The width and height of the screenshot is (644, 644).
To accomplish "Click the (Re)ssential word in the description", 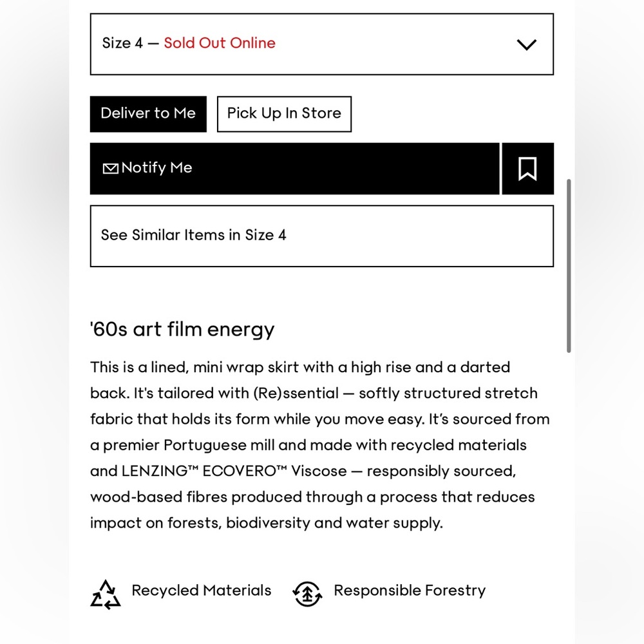I will point(296,393).
